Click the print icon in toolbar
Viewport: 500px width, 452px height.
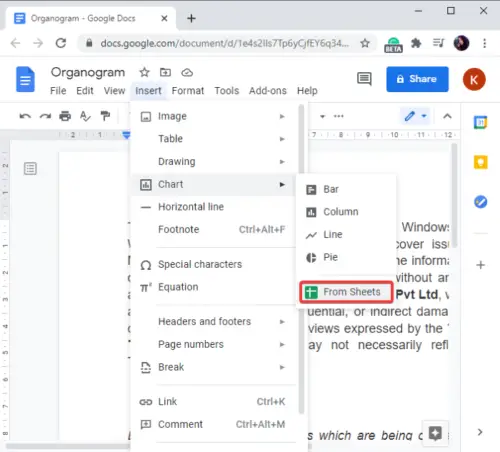point(65,116)
